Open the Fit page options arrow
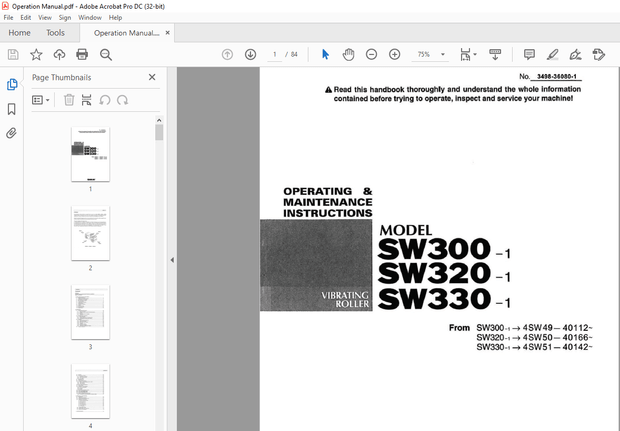 pos(475,55)
